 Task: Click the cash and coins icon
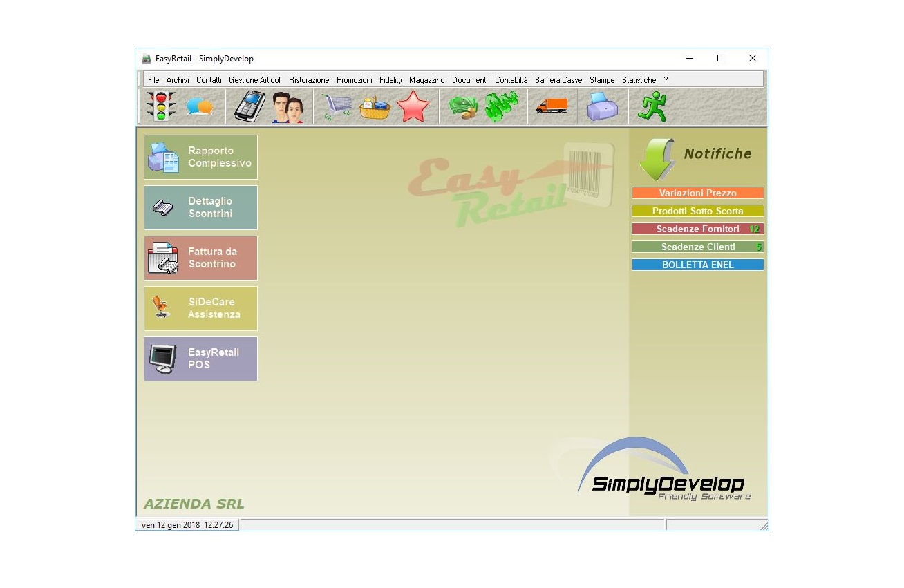click(x=463, y=107)
